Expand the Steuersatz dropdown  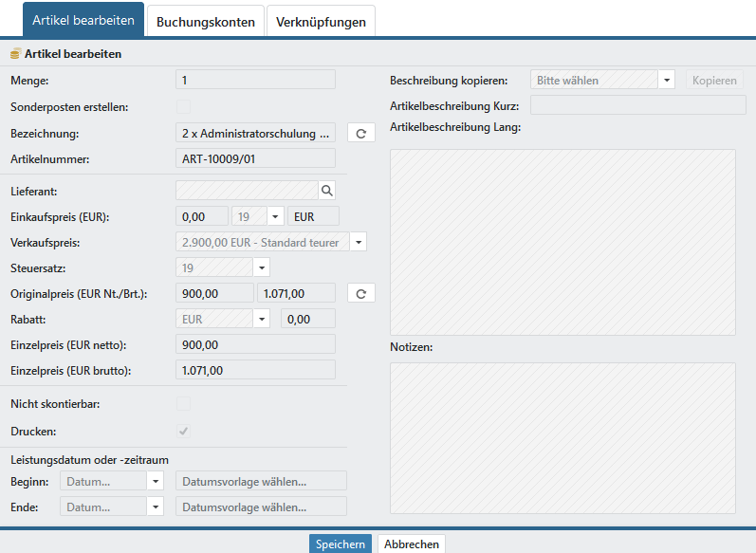click(262, 268)
